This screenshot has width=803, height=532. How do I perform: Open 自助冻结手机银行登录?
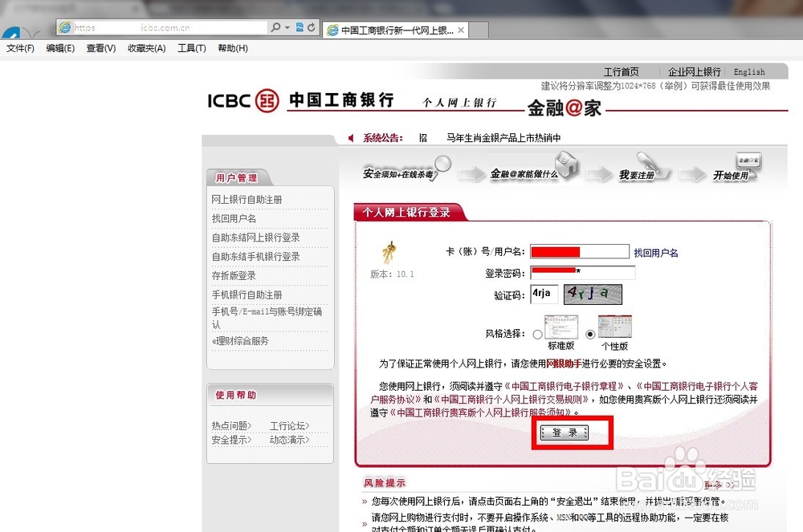tap(255, 256)
